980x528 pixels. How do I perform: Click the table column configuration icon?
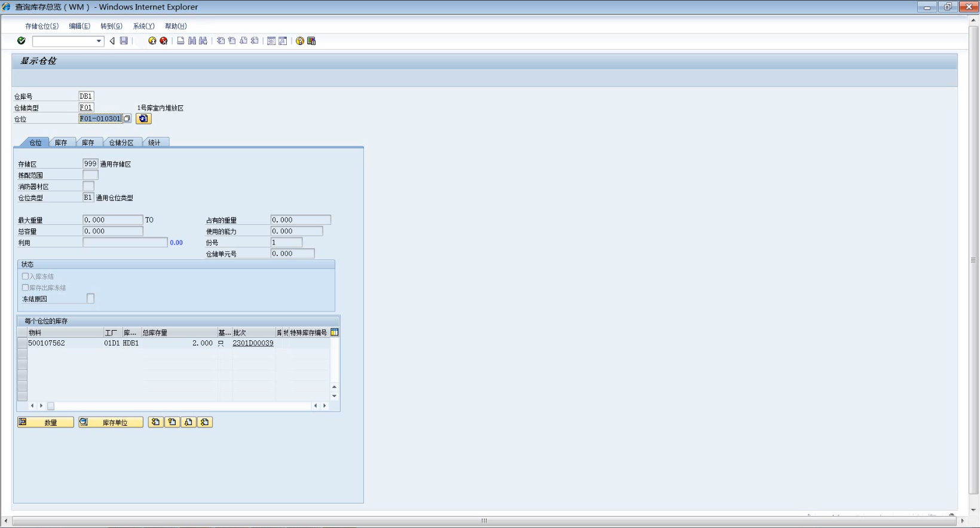[335, 332]
